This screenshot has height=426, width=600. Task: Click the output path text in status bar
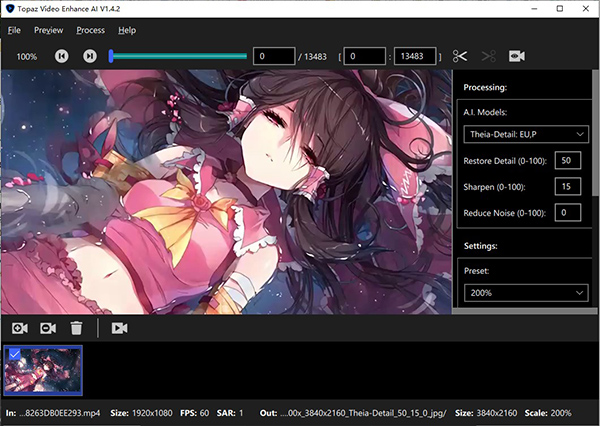pos(363,413)
